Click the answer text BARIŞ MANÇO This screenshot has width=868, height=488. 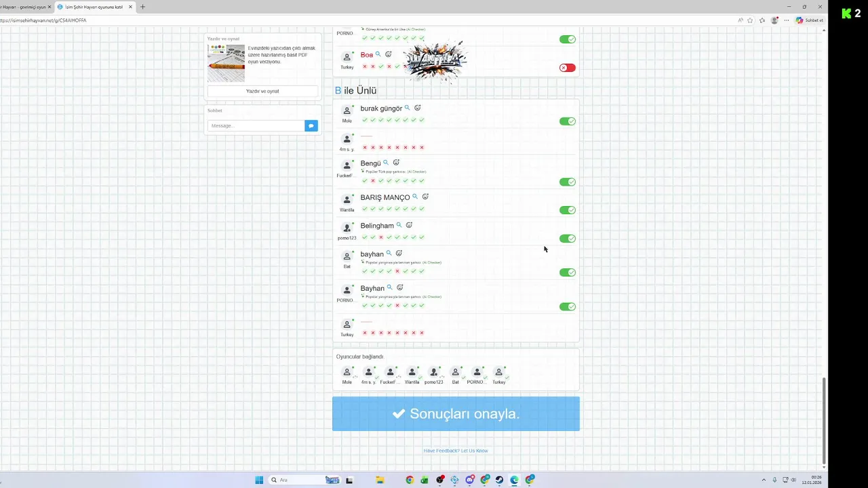coord(385,197)
